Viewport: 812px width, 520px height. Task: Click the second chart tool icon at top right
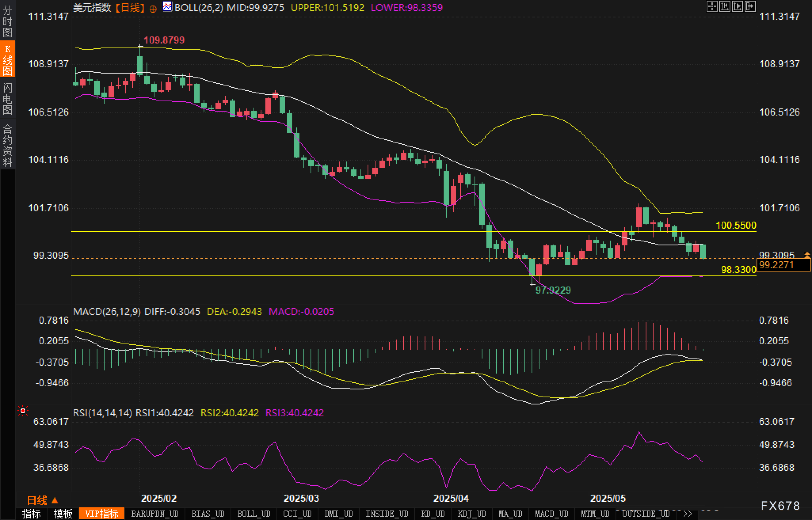pyautogui.click(x=724, y=6)
